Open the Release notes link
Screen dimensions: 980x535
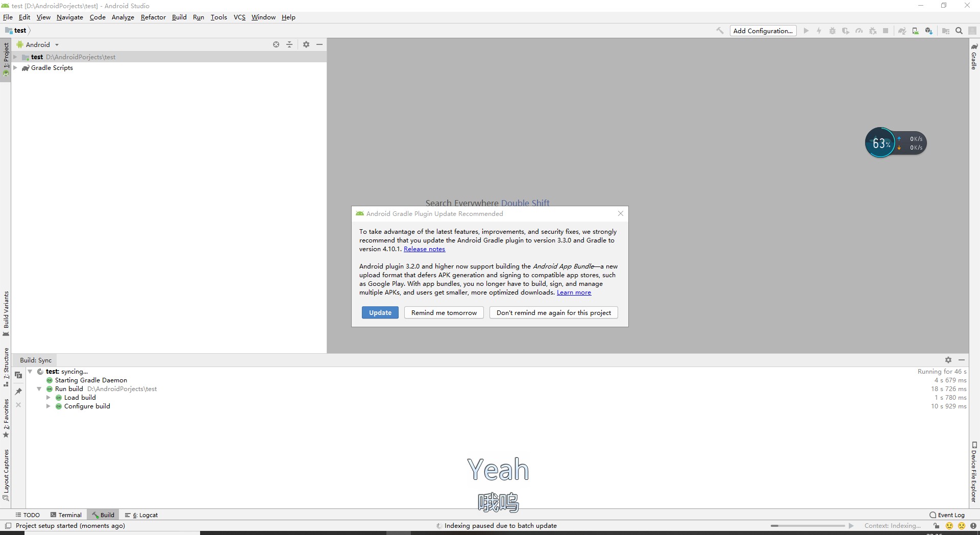(425, 249)
